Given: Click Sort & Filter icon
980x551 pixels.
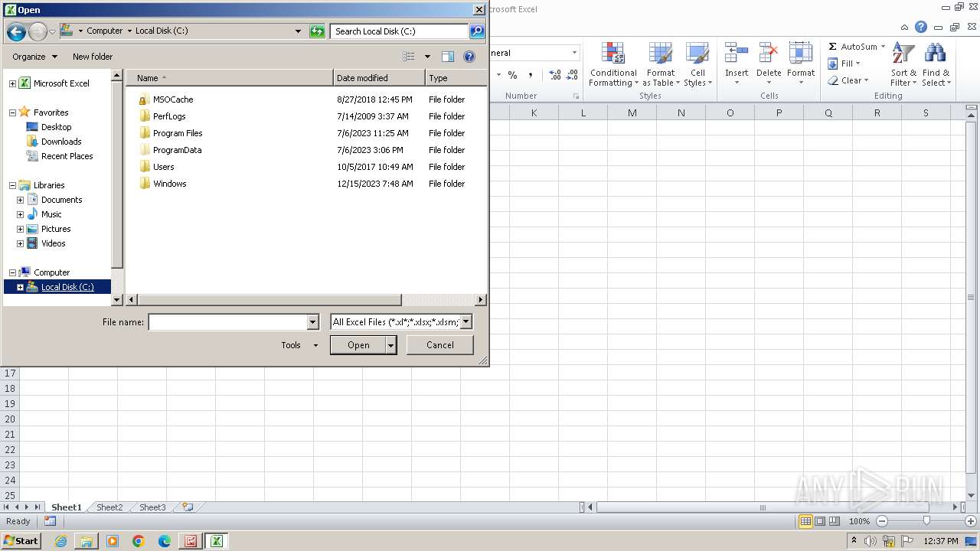Looking at the screenshot, I should (x=903, y=64).
